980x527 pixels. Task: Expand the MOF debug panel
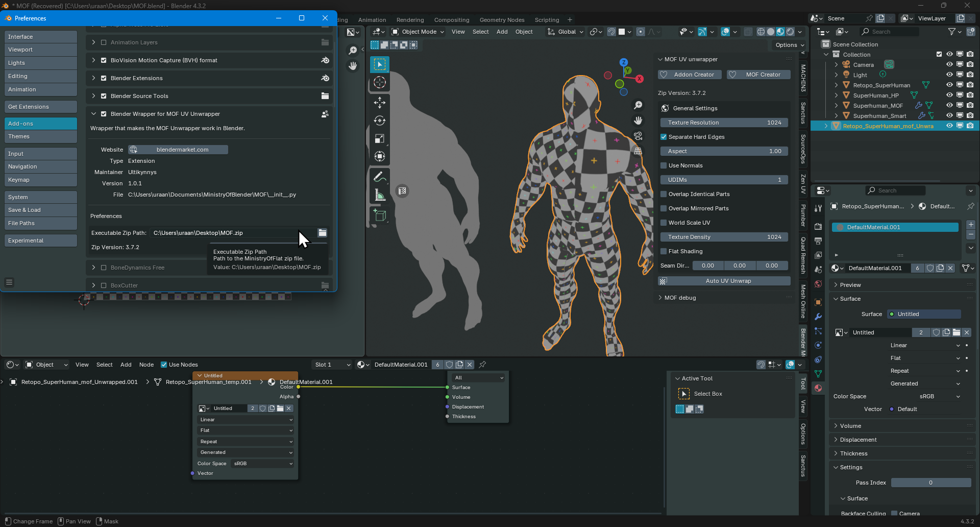coord(660,298)
